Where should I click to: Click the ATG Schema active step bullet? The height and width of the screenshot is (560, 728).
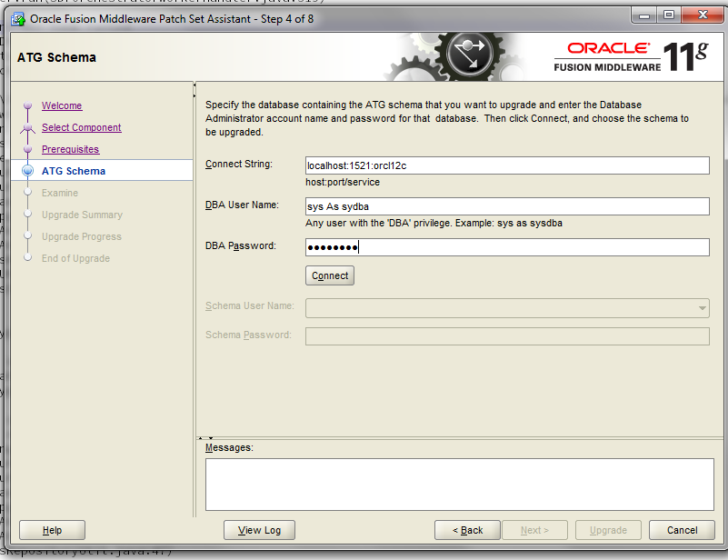(28, 171)
